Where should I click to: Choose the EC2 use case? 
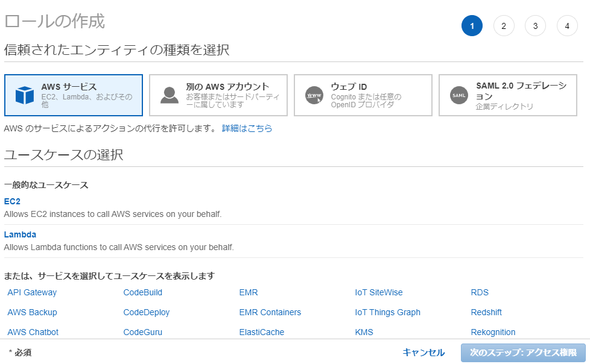coord(12,201)
